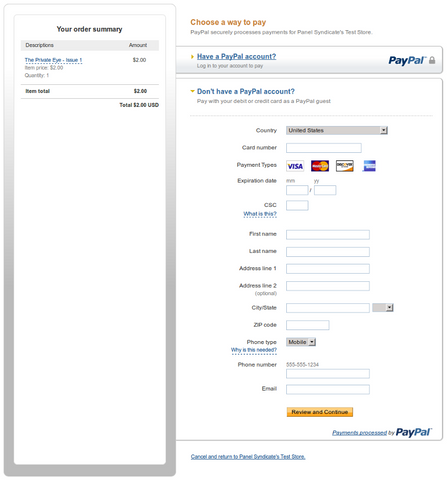Click the Payments processed link
Screen dimensions: 447x480
(359, 433)
